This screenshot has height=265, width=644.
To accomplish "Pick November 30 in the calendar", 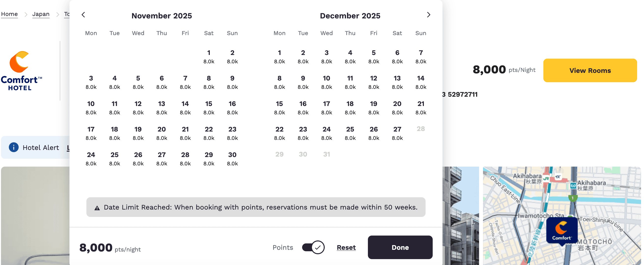I will tap(232, 159).
